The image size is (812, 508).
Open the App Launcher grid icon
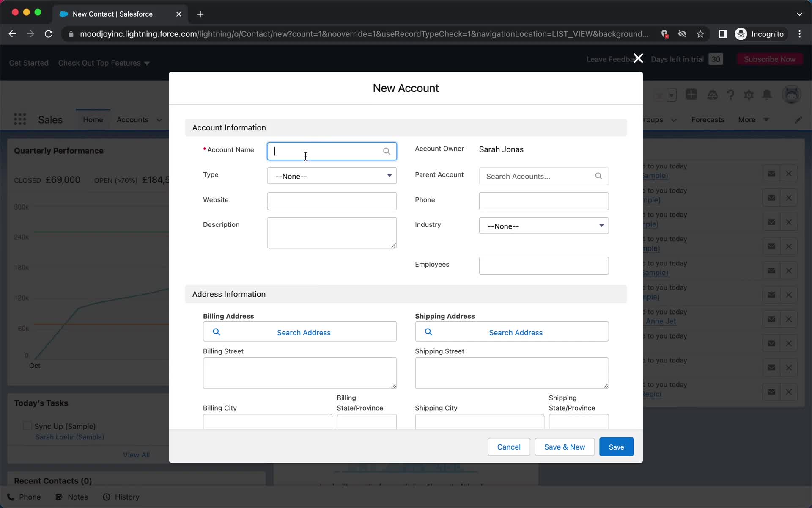tap(20, 119)
